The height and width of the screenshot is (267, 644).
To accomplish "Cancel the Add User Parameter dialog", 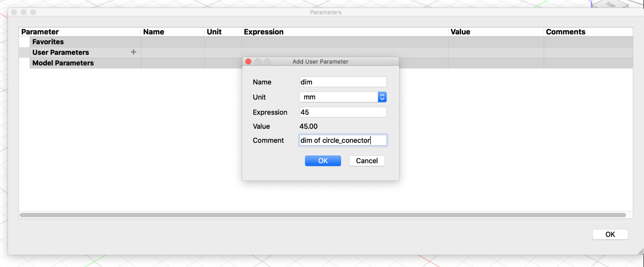I will pos(367,161).
